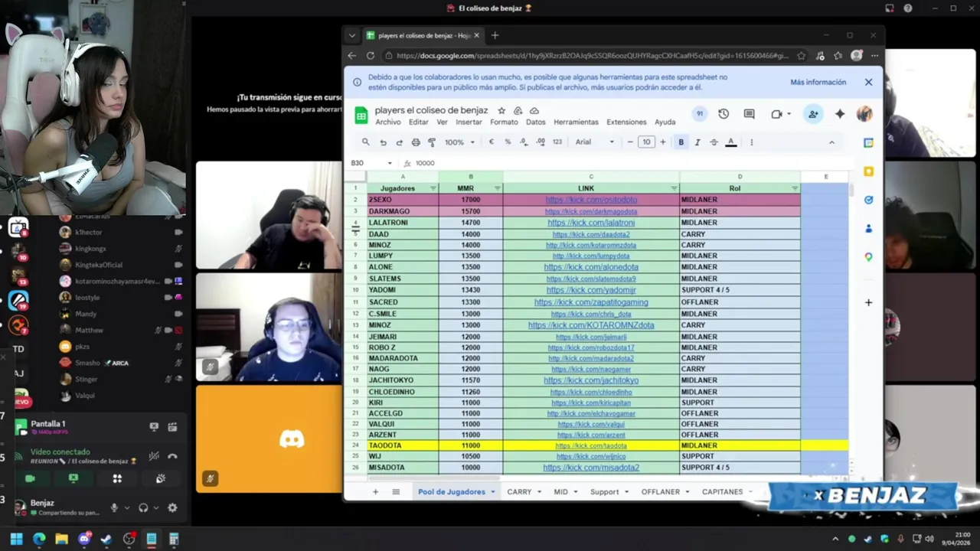Open filter on MMR column header
The width and height of the screenshot is (980, 551).
click(498, 188)
